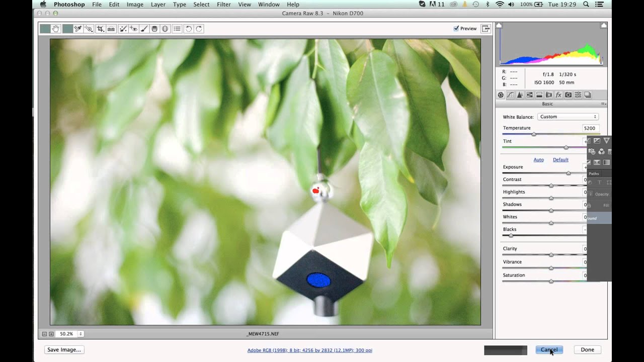This screenshot has height=362, width=644.
Task: Open the Image menu
Action: pos(135,5)
